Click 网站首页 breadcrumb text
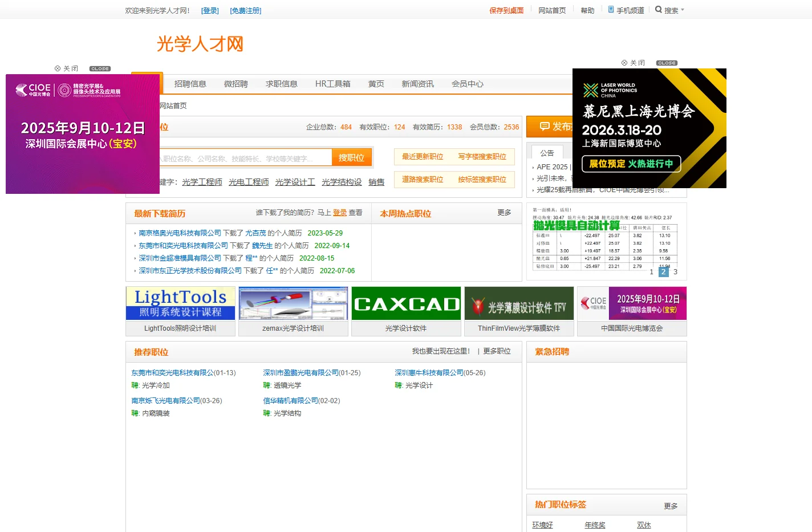 tap(173, 106)
